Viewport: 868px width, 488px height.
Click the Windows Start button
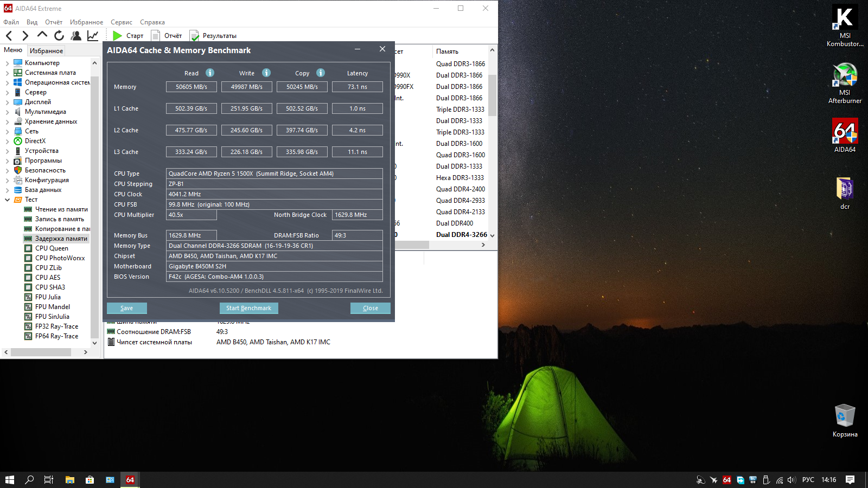pos(10,480)
